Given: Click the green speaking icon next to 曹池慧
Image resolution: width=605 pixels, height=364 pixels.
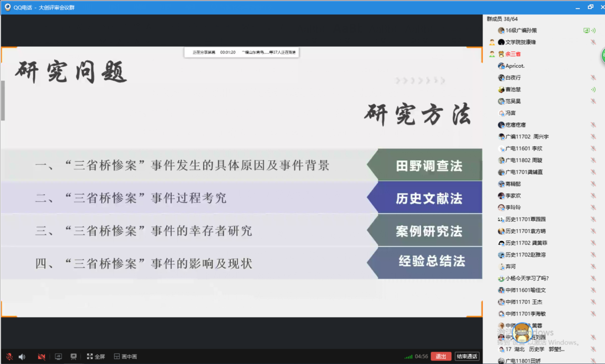Looking at the screenshot, I should [593, 90].
